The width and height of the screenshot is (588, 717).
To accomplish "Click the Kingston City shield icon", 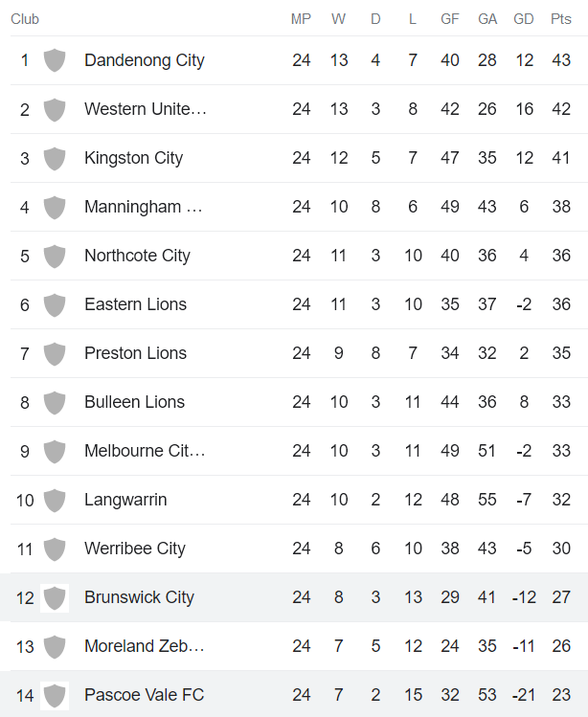I will click(x=55, y=158).
